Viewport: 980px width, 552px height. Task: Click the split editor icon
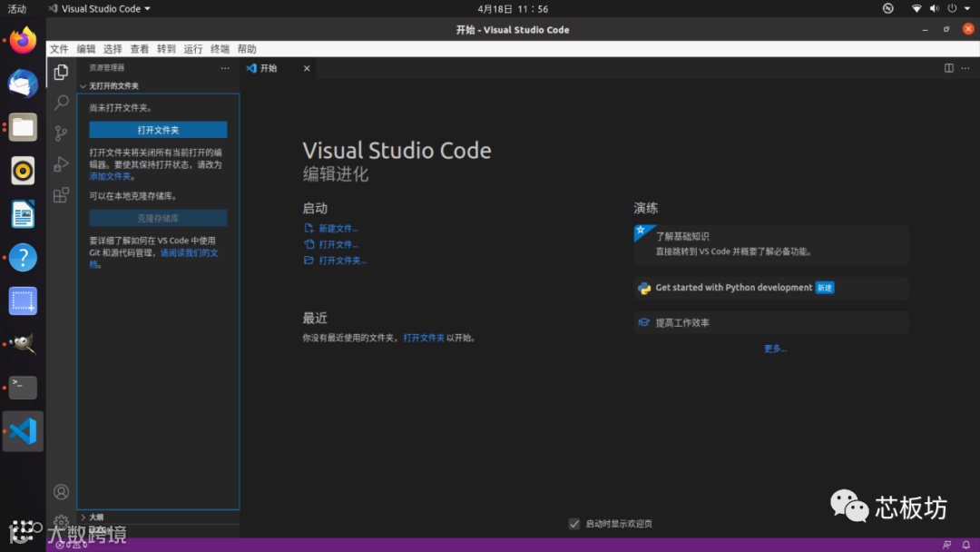coord(949,67)
